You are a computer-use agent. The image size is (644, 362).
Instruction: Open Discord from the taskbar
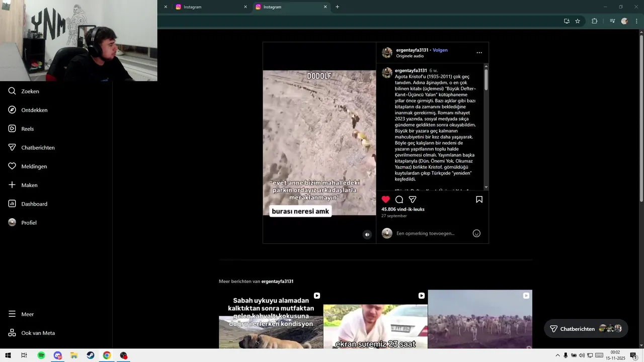58,355
